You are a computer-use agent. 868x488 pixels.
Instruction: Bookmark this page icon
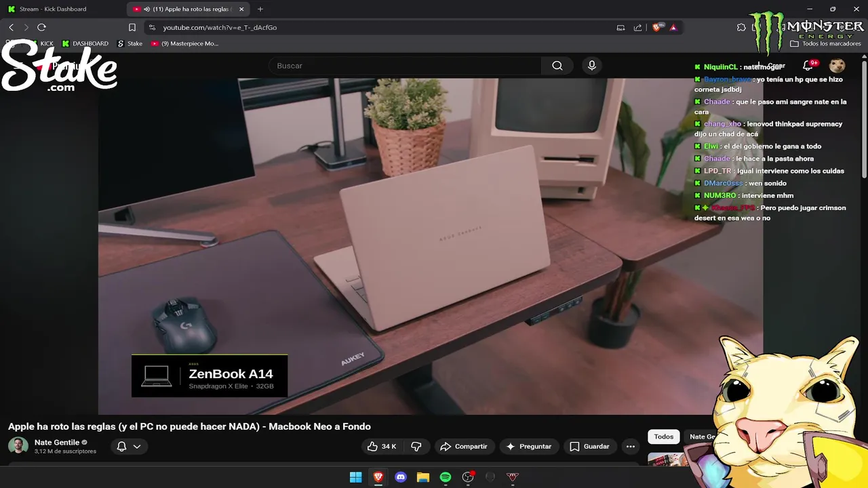coord(132,27)
